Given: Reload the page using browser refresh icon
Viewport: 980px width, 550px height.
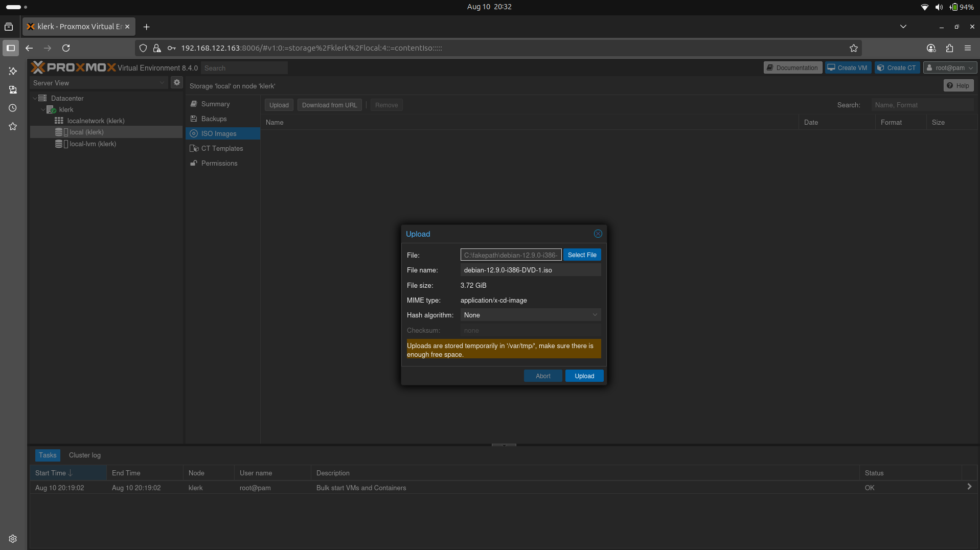Looking at the screenshot, I should coord(66,48).
